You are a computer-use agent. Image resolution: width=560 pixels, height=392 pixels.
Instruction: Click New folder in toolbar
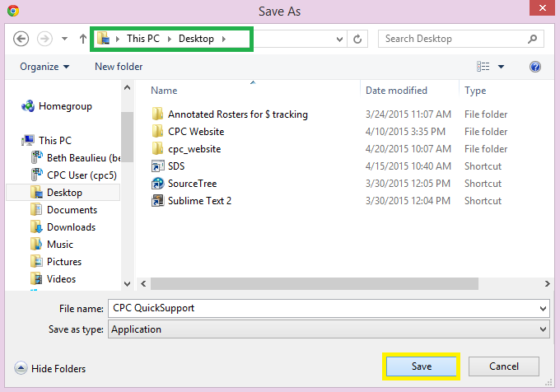119,67
